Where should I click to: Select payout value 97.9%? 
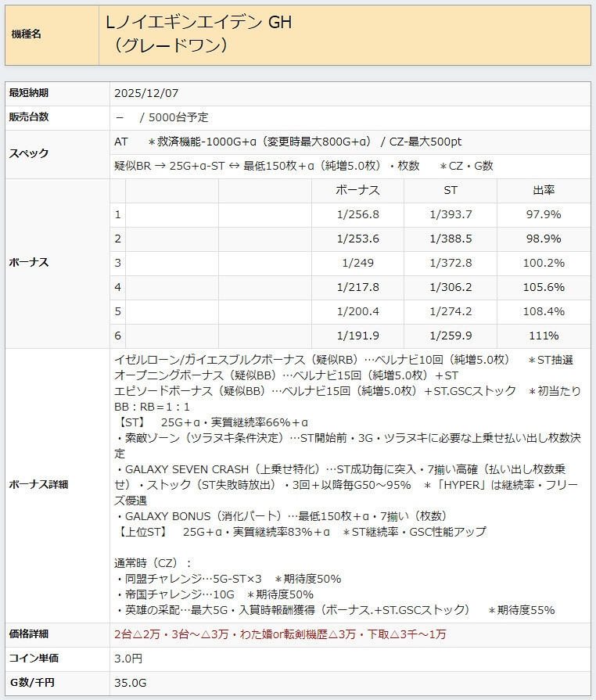coord(544,215)
